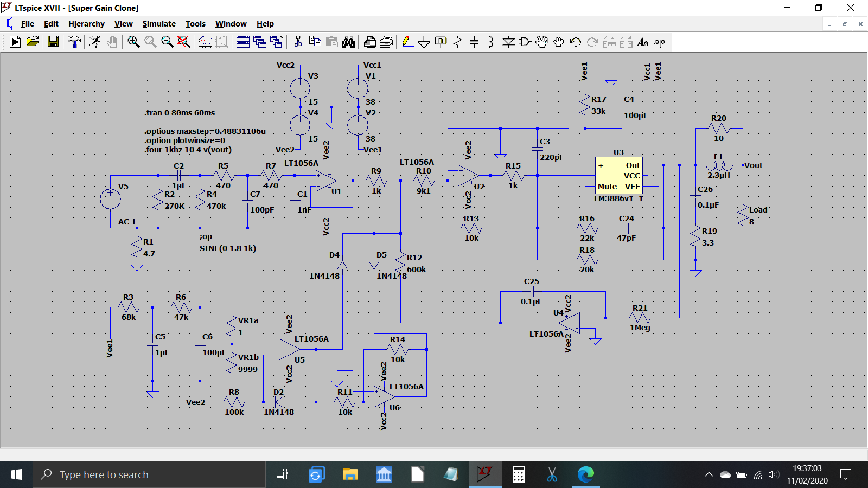The width and height of the screenshot is (868, 488).
Task: Run the simulation with the running man icon
Action: pos(95,42)
